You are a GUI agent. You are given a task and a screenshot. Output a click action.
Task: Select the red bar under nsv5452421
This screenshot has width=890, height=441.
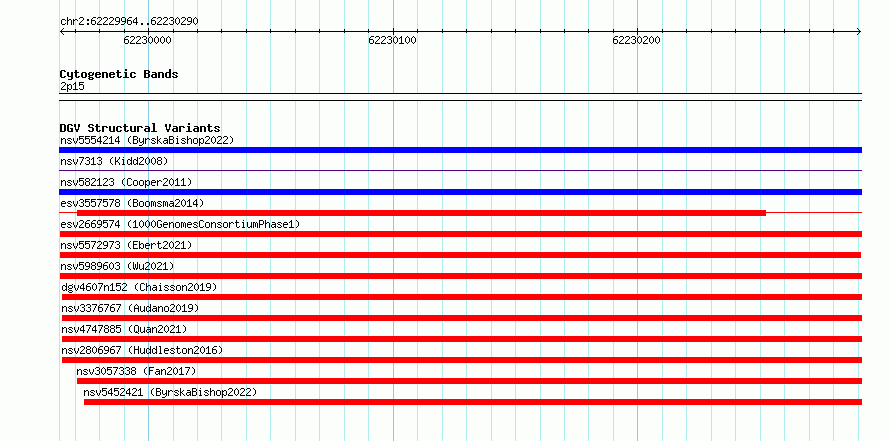coord(473,402)
